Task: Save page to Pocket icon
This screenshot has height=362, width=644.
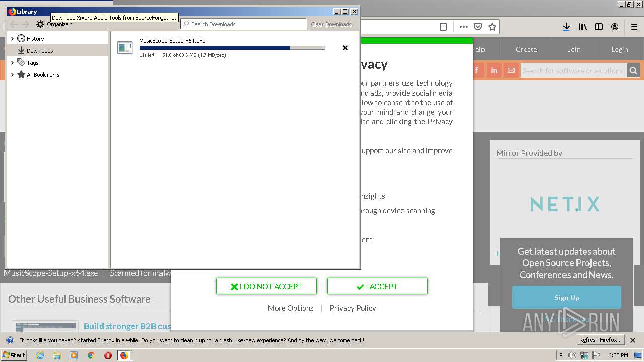Action: pyautogui.click(x=478, y=27)
